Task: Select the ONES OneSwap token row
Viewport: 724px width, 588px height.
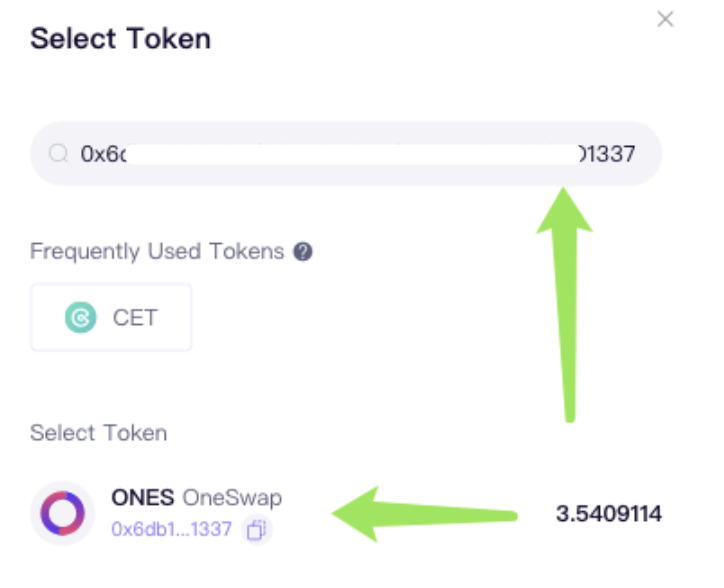Action: click(346, 513)
